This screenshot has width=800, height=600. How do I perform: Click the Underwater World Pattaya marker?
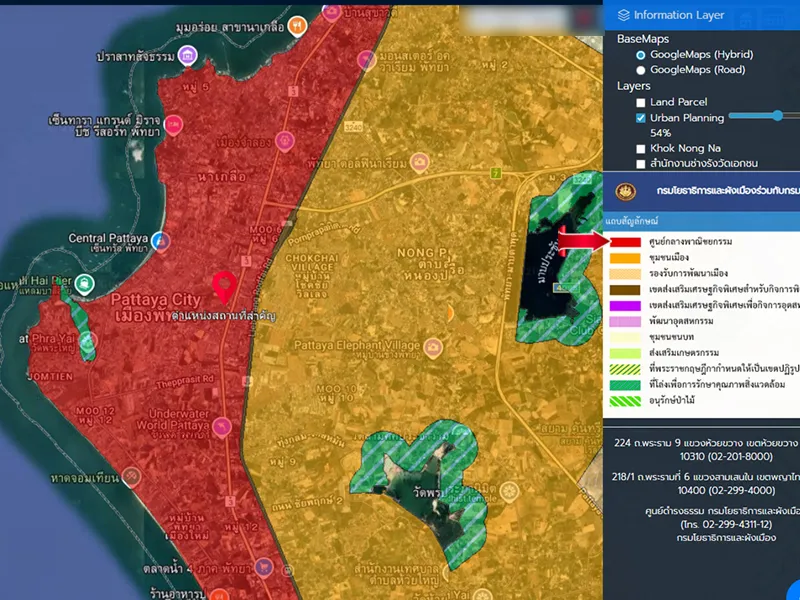pos(222,427)
